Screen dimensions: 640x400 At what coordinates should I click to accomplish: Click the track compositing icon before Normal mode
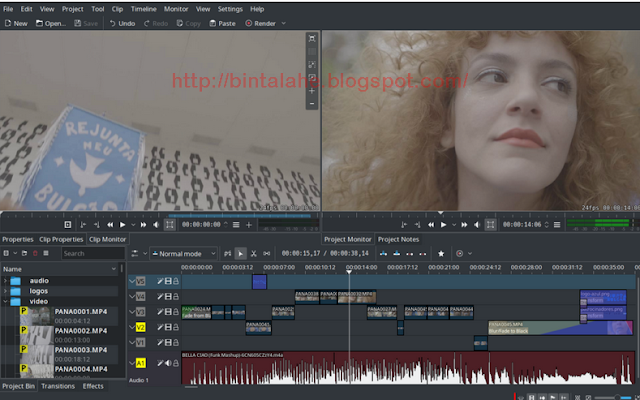(135, 253)
